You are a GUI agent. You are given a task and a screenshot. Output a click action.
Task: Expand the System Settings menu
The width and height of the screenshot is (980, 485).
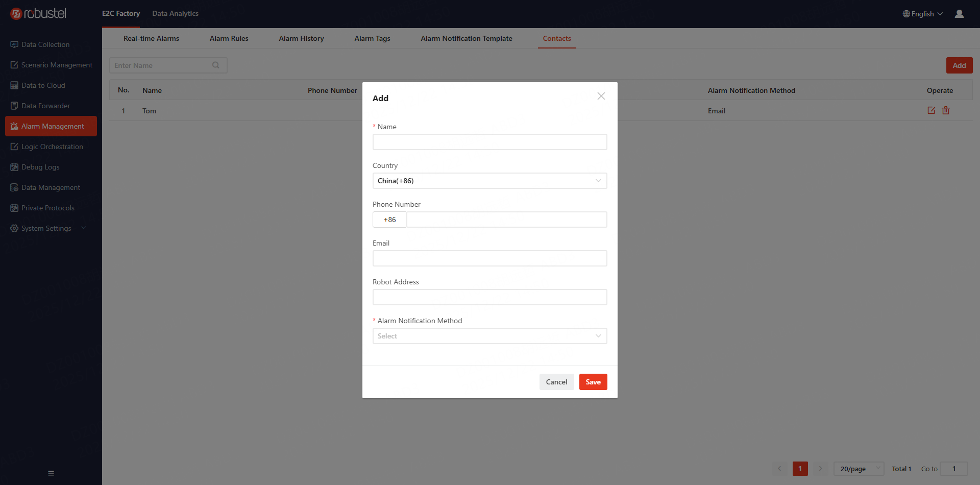[48, 228]
